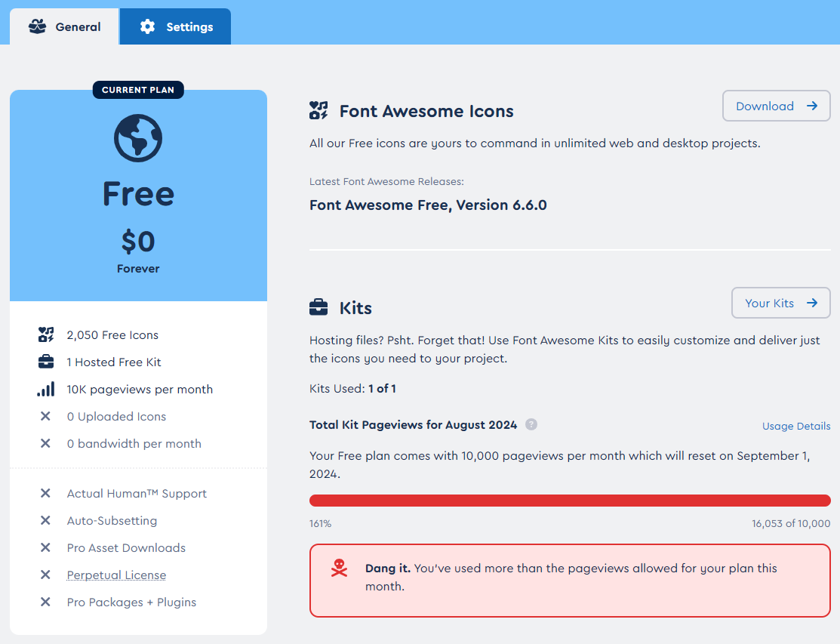Open Your Kits button
This screenshot has width=840, height=644.
pos(781,304)
